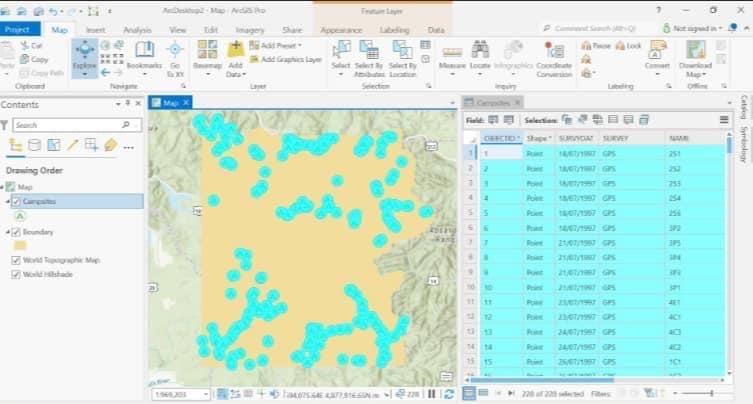753x404 pixels.
Task: Switch to List By Data Source
Action: 35,145
